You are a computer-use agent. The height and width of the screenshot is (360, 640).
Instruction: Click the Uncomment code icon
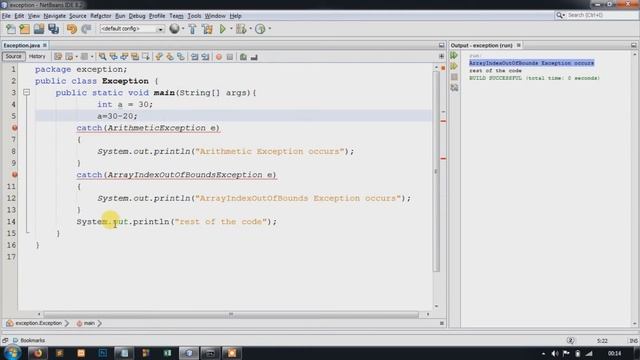pyautogui.click(x=254, y=57)
